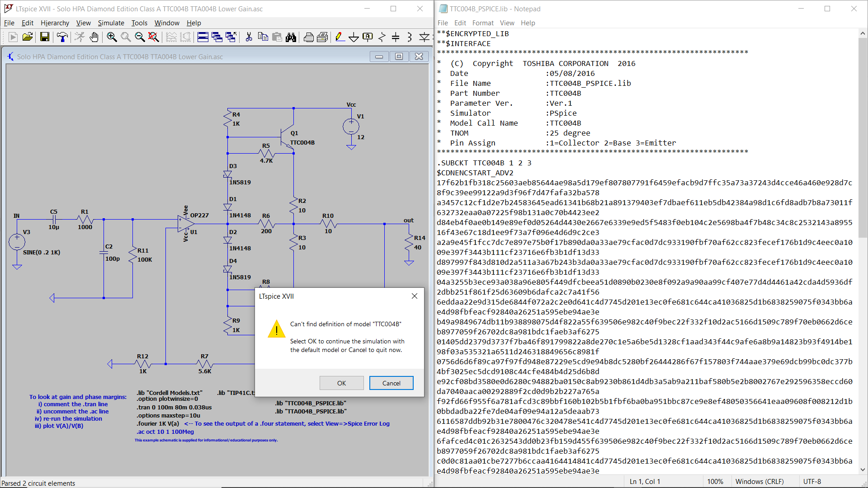Open Notepad File menu

[x=443, y=23]
